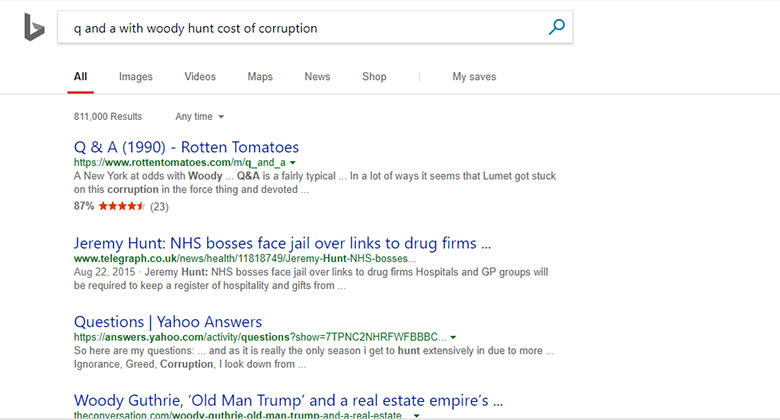780x420 pixels.
Task: Click the magnifying glass search icon
Action: (557, 28)
